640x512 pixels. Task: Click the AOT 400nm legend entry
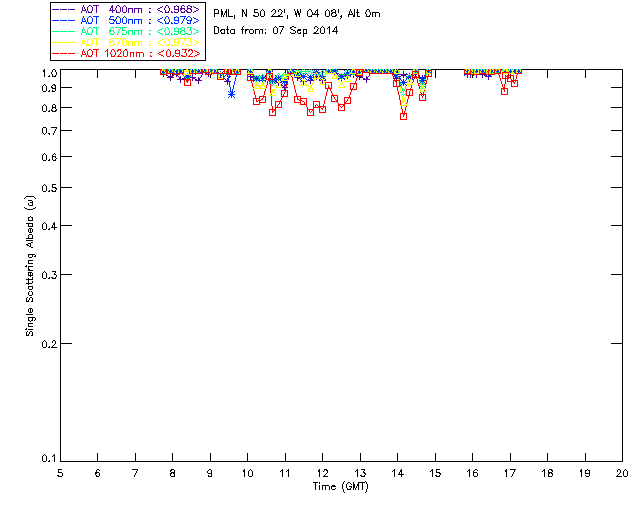click(x=126, y=9)
